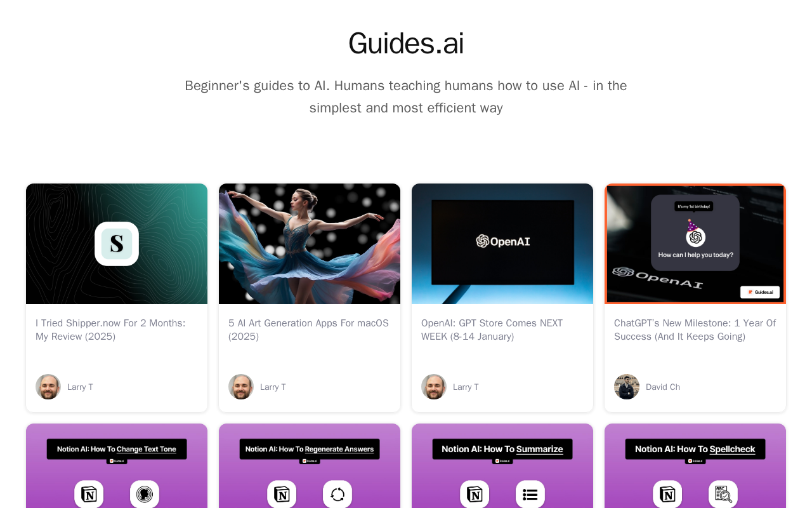Click 'Notion AI: How To Change Text Tone' banner
The width and height of the screenshot is (812, 508).
tap(117, 449)
